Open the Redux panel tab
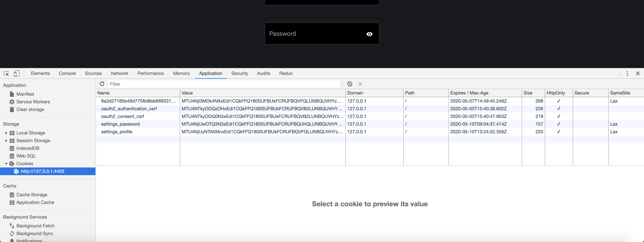 [x=286, y=73]
